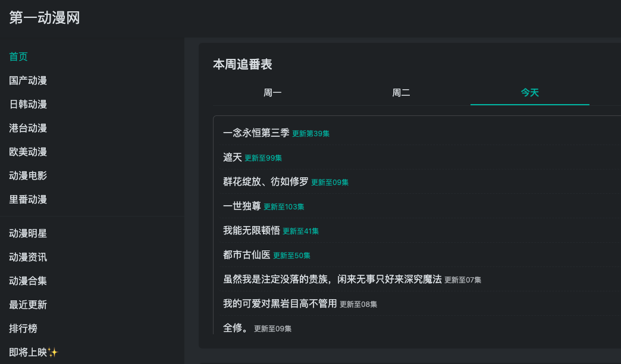This screenshot has height=364, width=621.
Task: Navigate to 动漫电影
Action: point(28,176)
